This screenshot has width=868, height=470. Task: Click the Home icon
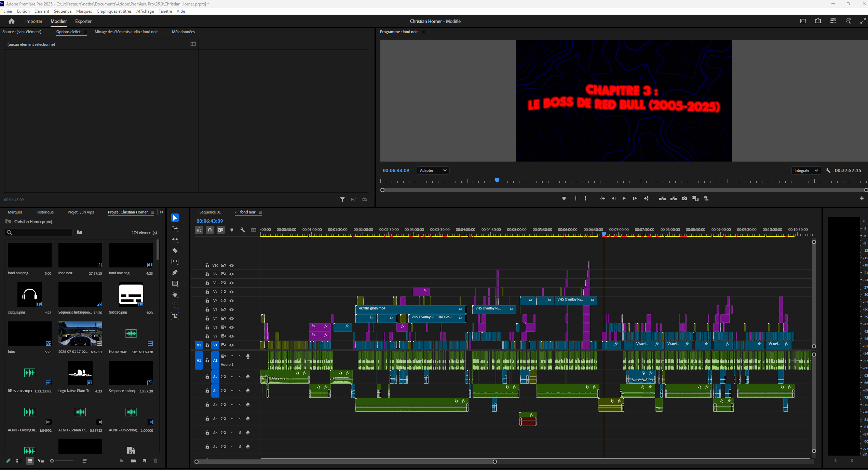click(12, 21)
